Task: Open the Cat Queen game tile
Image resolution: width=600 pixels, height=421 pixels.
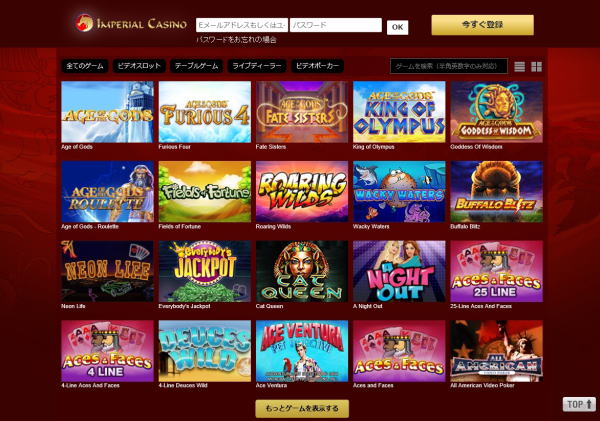Action: (302, 271)
